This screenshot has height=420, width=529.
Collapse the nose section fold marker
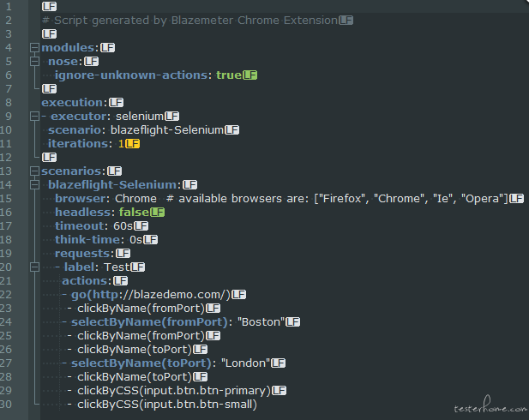34,62
